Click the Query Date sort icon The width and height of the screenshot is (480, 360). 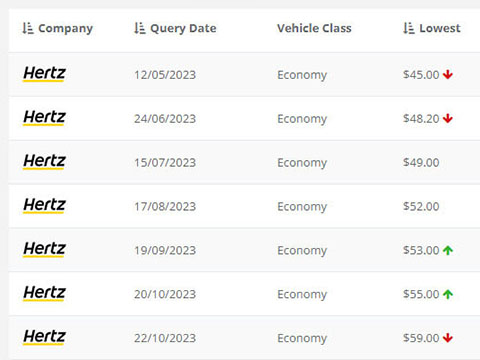click(x=140, y=28)
